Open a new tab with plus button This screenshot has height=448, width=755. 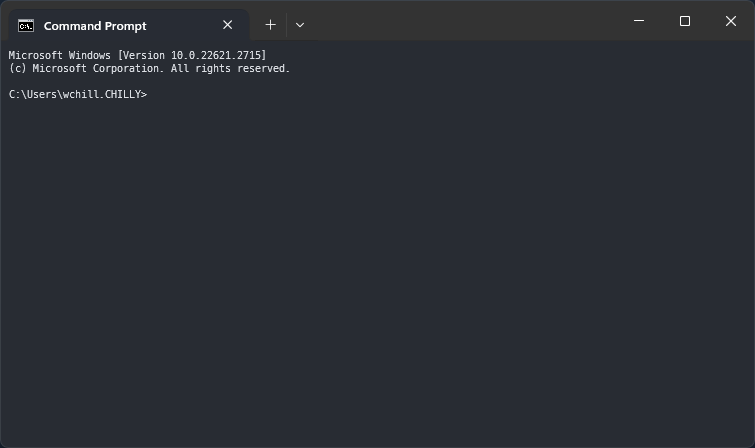(x=271, y=25)
